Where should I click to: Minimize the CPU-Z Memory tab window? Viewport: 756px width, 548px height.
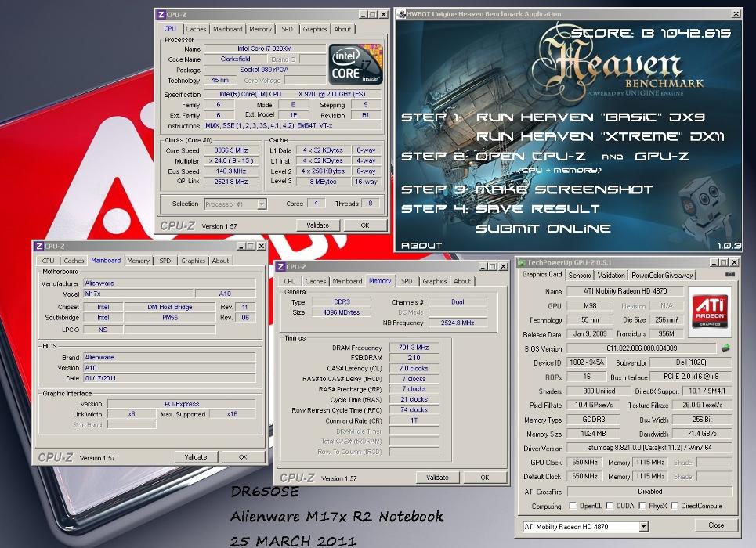coord(483,266)
